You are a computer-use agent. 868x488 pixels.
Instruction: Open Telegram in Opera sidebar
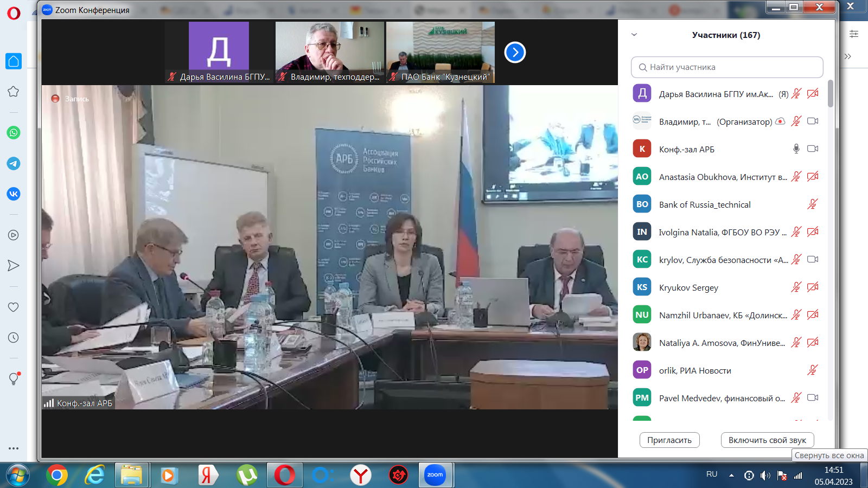click(14, 163)
